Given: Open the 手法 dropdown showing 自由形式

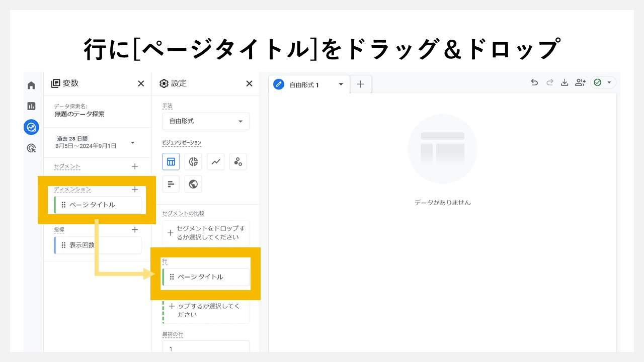Looking at the screenshot, I should pyautogui.click(x=205, y=121).
